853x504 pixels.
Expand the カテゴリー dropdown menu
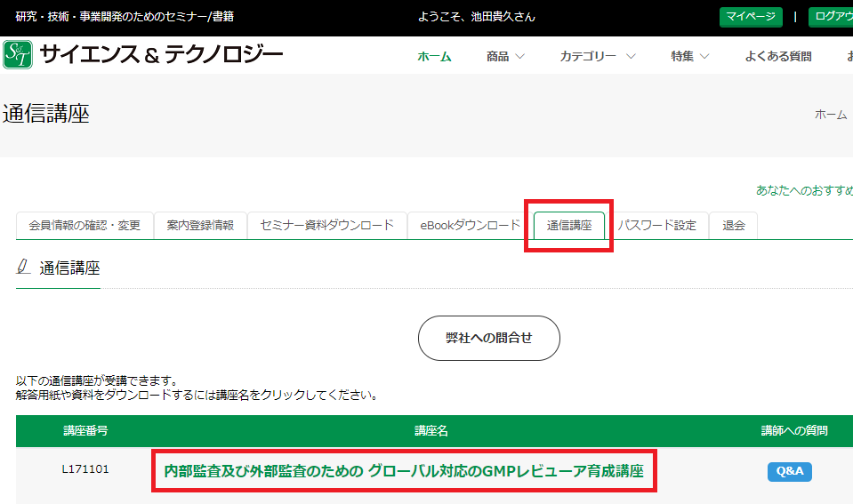597,57
